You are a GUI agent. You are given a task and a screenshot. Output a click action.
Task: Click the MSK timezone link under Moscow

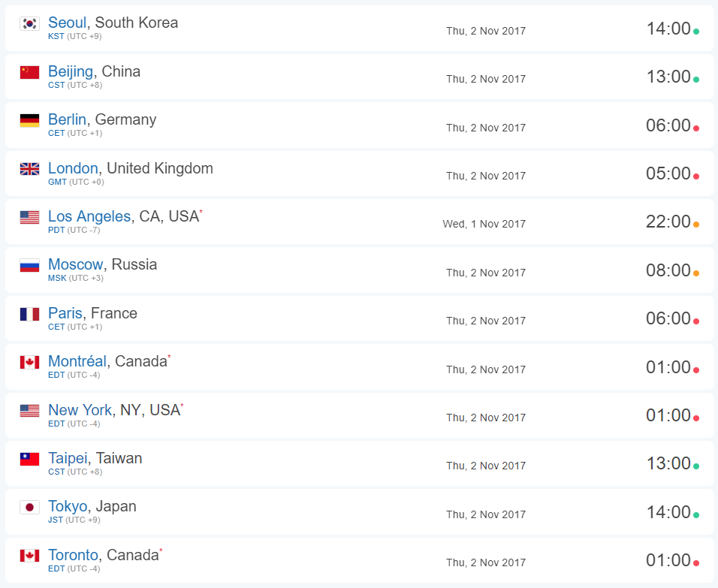(57, 278)
